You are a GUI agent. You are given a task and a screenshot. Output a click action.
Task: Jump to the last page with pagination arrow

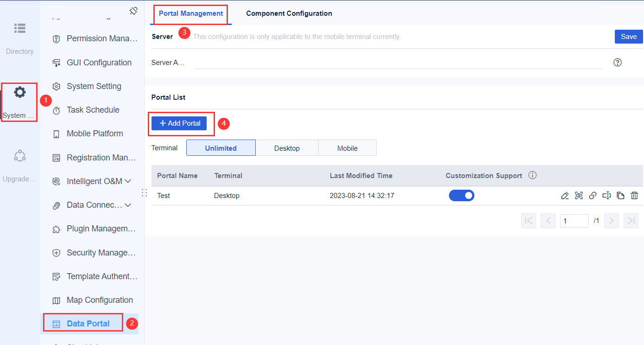(631, 220)
